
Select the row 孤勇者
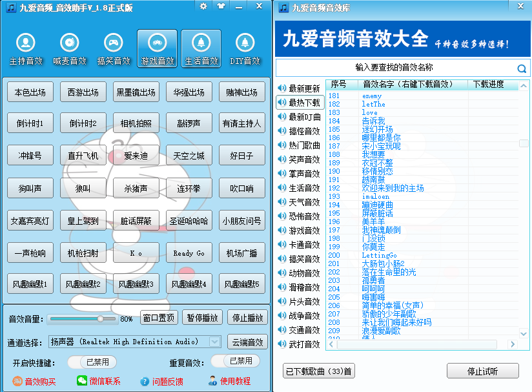click(422, 280)
